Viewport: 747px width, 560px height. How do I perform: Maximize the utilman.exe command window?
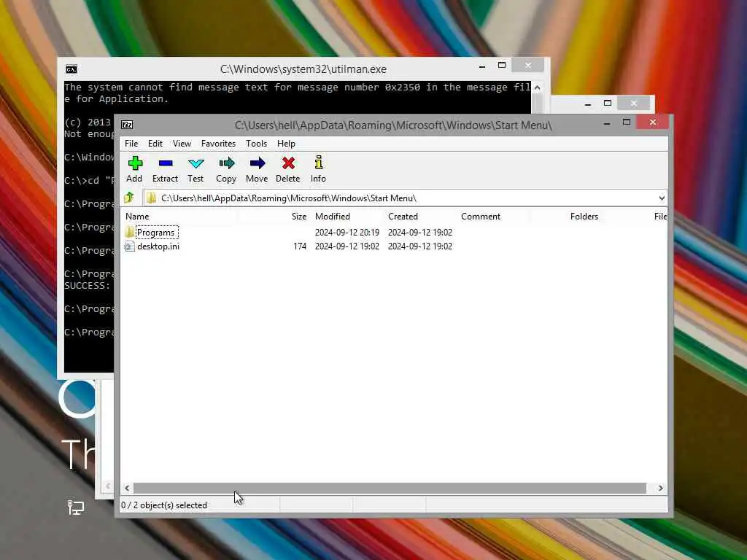coord(502,66)
